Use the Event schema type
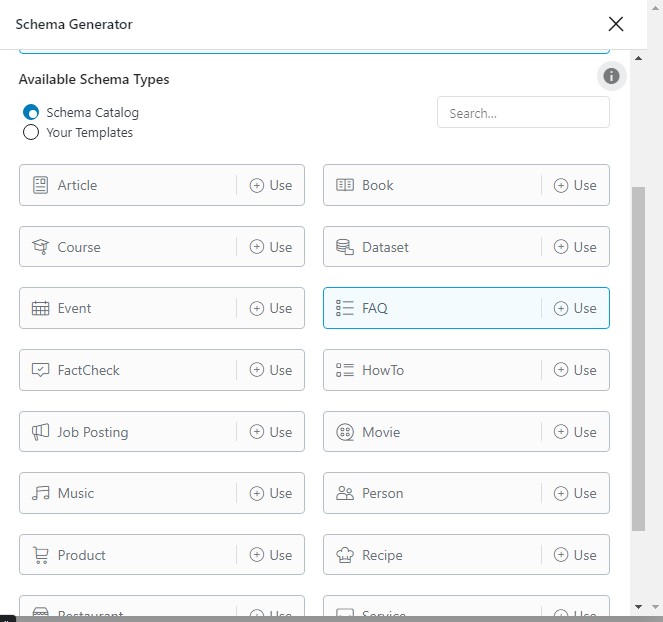This screenshot has height=622, width=663. 271,308
